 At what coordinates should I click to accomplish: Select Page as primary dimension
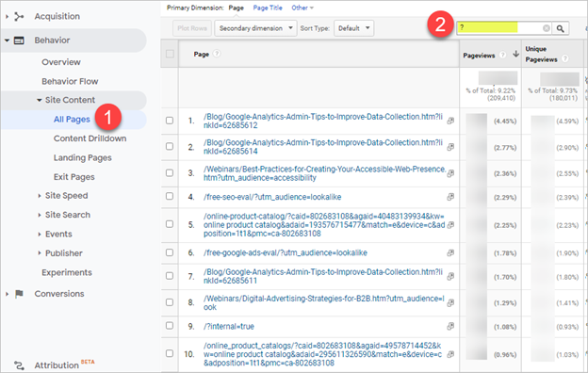[x=236, y=8]
